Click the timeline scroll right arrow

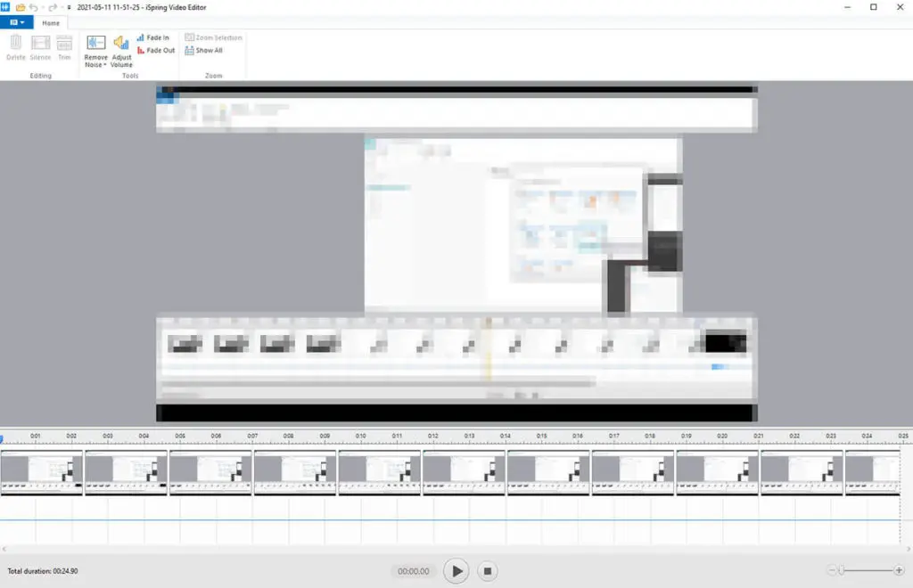(x=909, y=549)
